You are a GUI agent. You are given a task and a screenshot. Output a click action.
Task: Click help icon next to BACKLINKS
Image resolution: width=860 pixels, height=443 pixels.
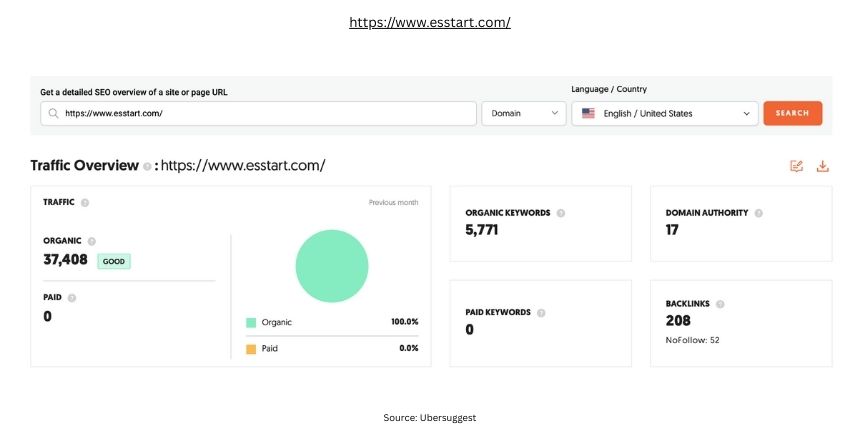pyautogui.click(x=720, y=304)
